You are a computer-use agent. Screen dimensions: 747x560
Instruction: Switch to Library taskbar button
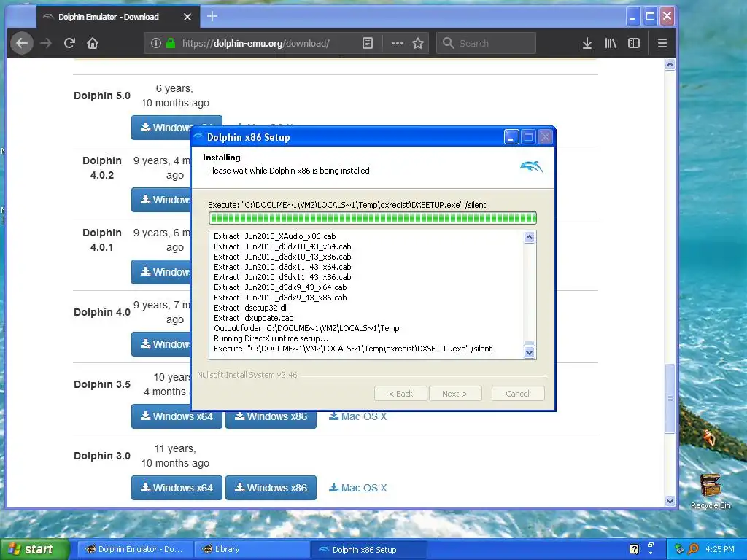252,550
